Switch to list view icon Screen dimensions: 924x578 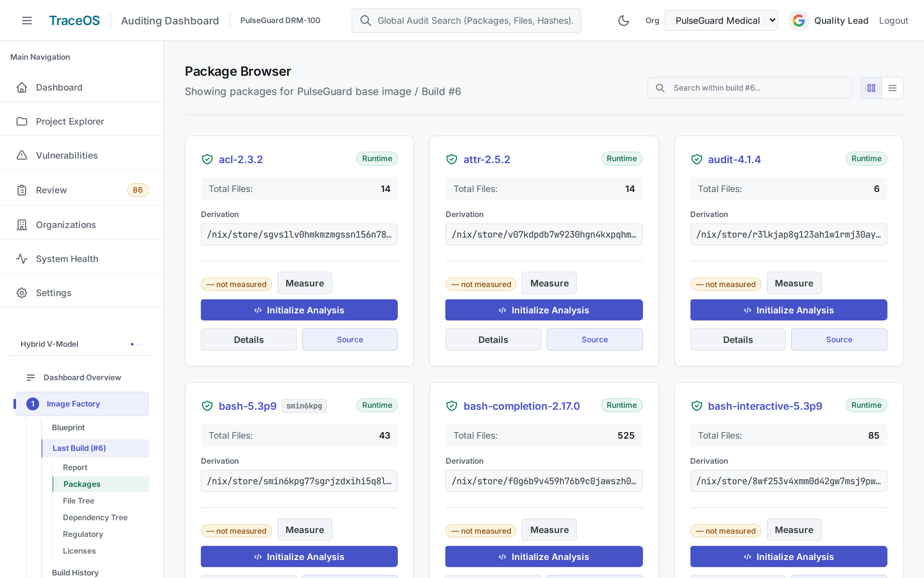click(x=892, y=88)
